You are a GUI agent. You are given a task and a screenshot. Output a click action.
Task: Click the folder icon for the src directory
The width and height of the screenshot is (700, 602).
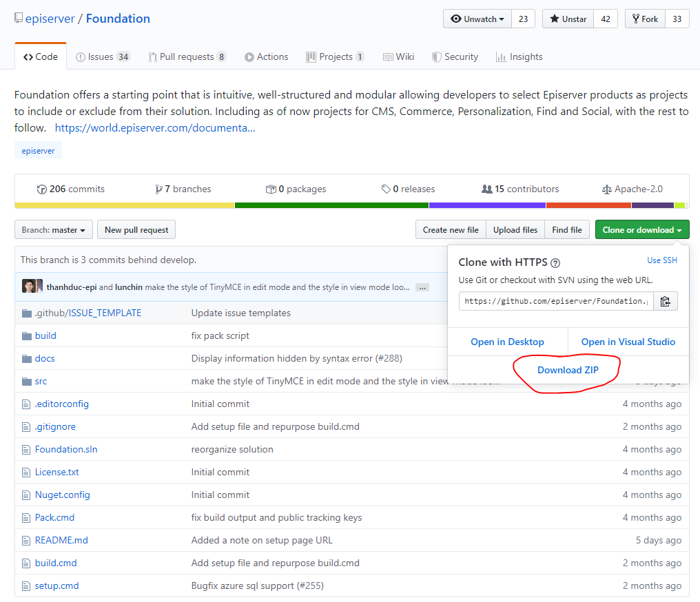tap(27, 381)
